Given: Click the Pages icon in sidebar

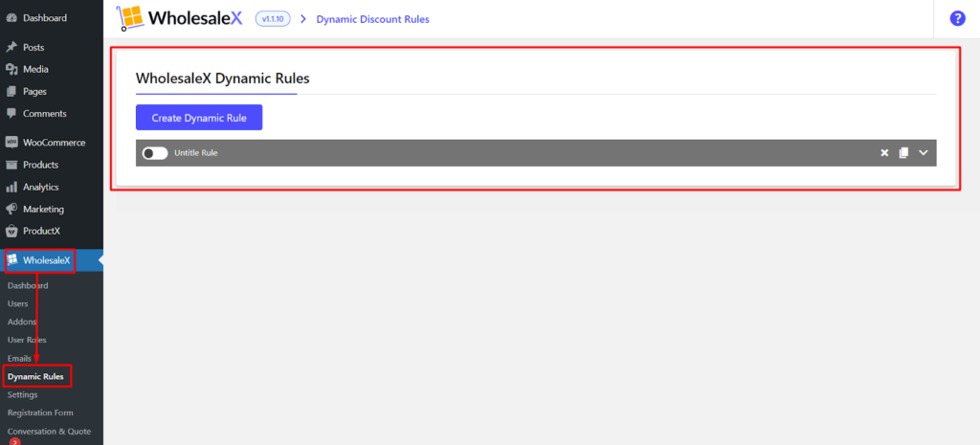Looking at the screenshot, I should point(11,91).
